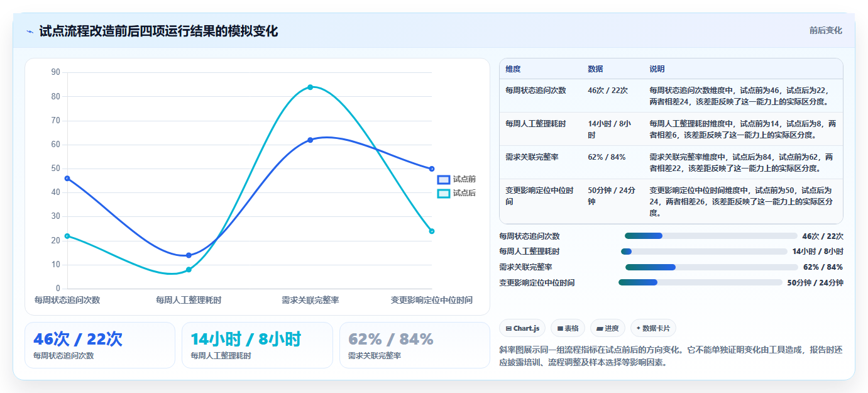Click progress value 50分钟 / 24分钟
868x393 pixels.
(x=815, y=283)
